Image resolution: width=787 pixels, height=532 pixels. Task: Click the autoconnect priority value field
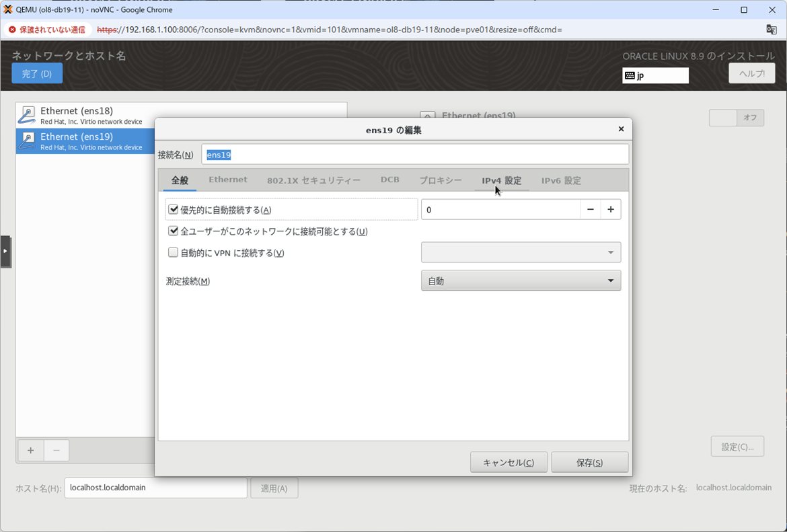click(500, 209)
